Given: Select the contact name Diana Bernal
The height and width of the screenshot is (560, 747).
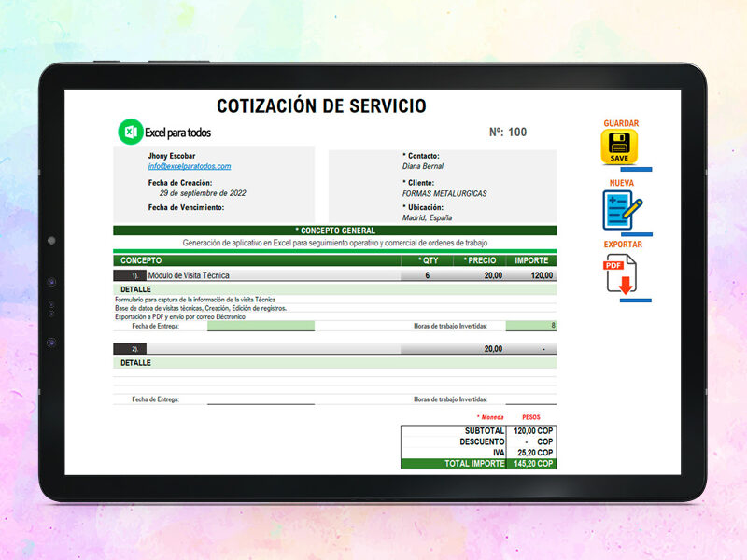Looking at the screenshot, I should [423, 166].
